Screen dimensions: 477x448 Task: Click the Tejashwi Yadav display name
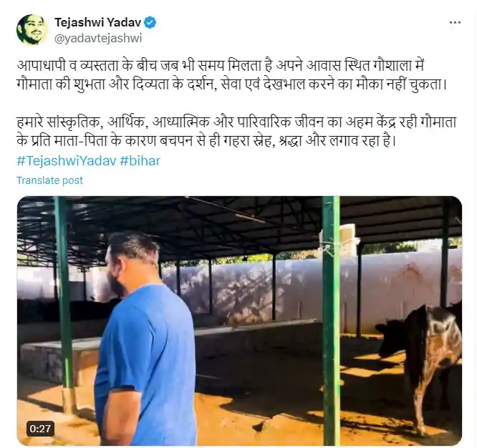point(97,22)
